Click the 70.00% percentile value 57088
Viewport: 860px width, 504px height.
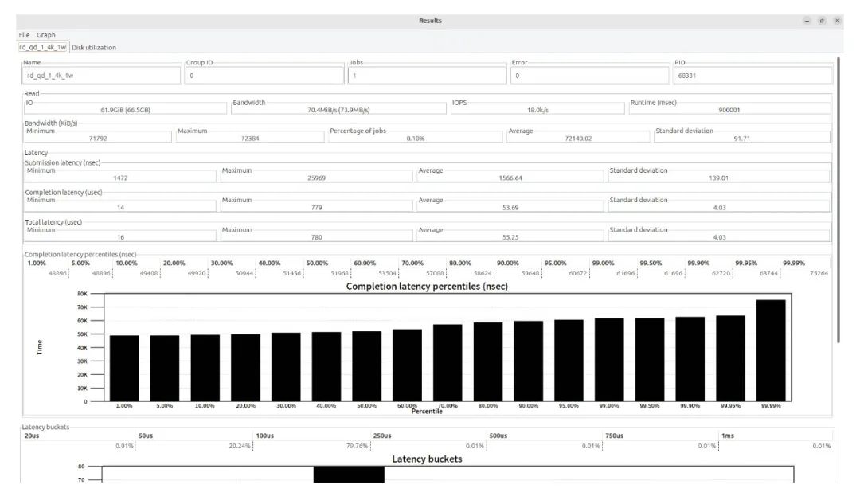[435, 273]
